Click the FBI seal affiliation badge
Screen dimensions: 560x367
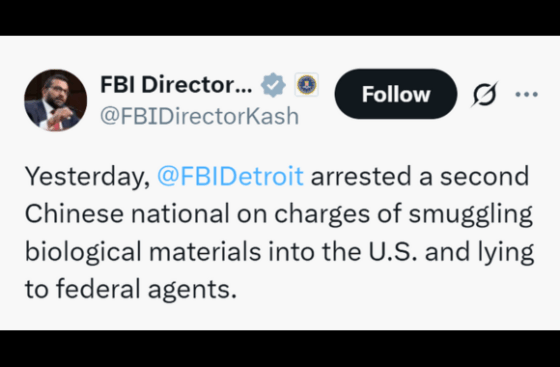tap(306, 85)
